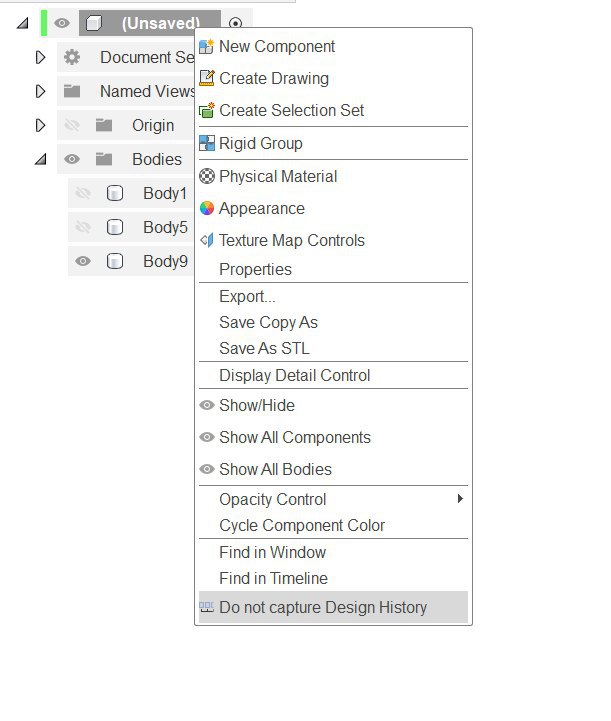Click the Origin folder icon
Viewport: 611px width, 721px height.
click(x=104, y=125)
